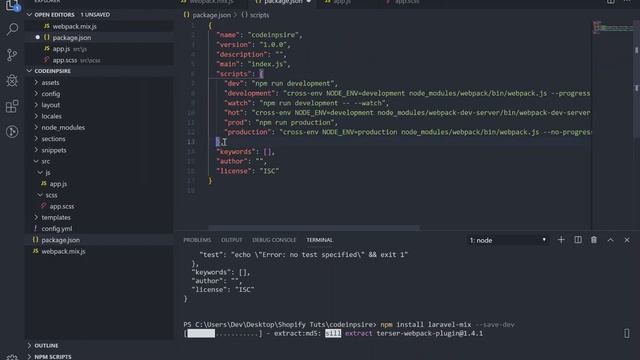640x360 pixels.
Task: Collapse the scss folder under src
Action: [x=98, y=195]
